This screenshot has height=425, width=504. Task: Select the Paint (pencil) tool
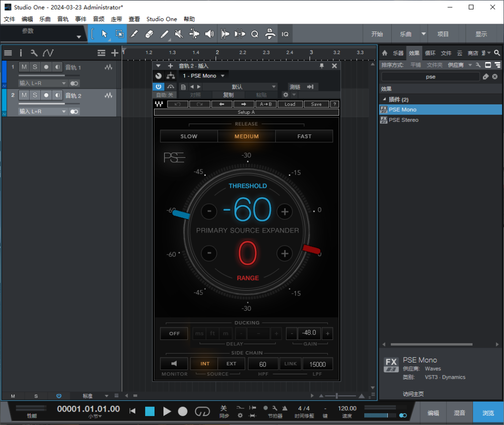pos(164,34)
